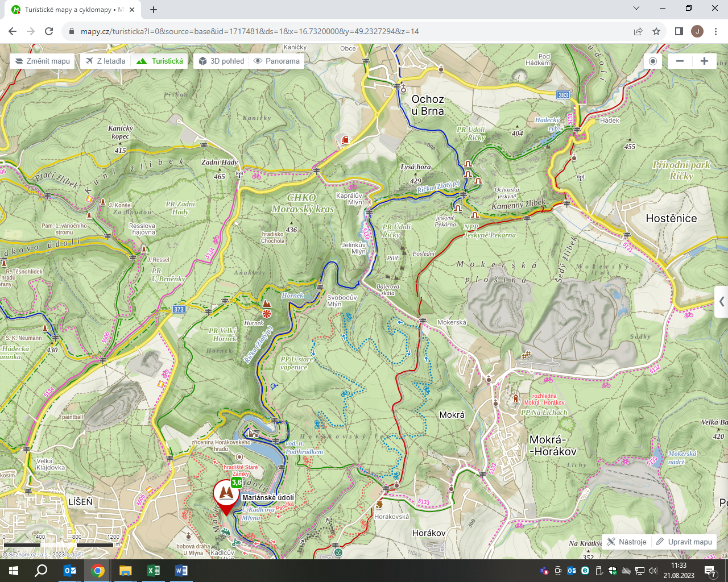Open the browser side panel
Screen dimensions: 728x582
click(x=679, y=31)
